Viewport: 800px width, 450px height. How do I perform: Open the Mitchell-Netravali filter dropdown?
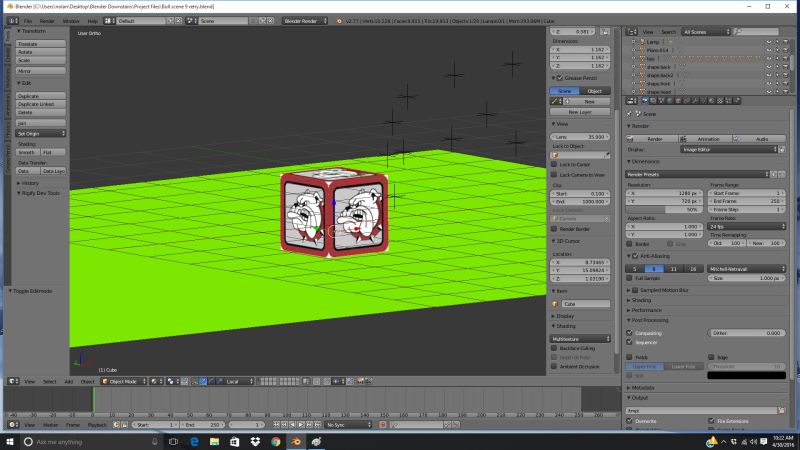tap(746, 269)
